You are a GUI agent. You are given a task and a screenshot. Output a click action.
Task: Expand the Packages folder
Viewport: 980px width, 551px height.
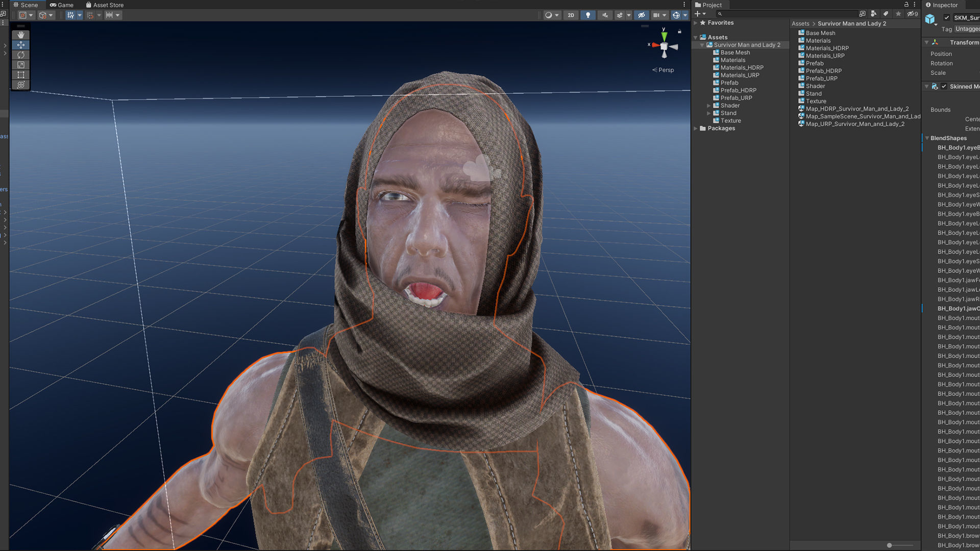(x=696, y=129)
